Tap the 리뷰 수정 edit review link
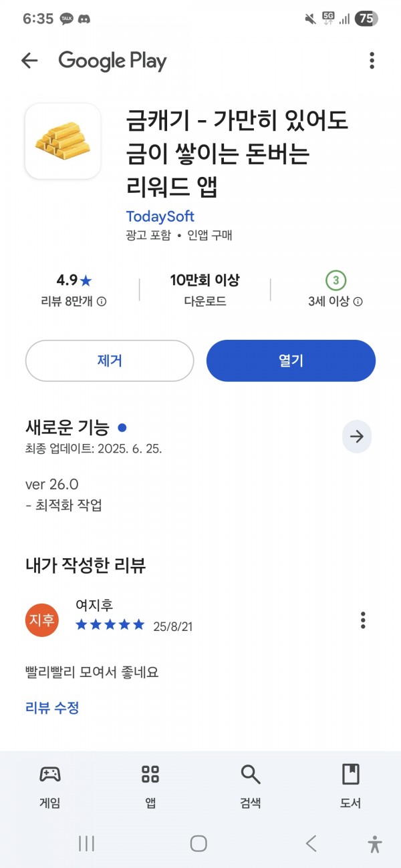 pyautogui.click(x=52, y=708)
